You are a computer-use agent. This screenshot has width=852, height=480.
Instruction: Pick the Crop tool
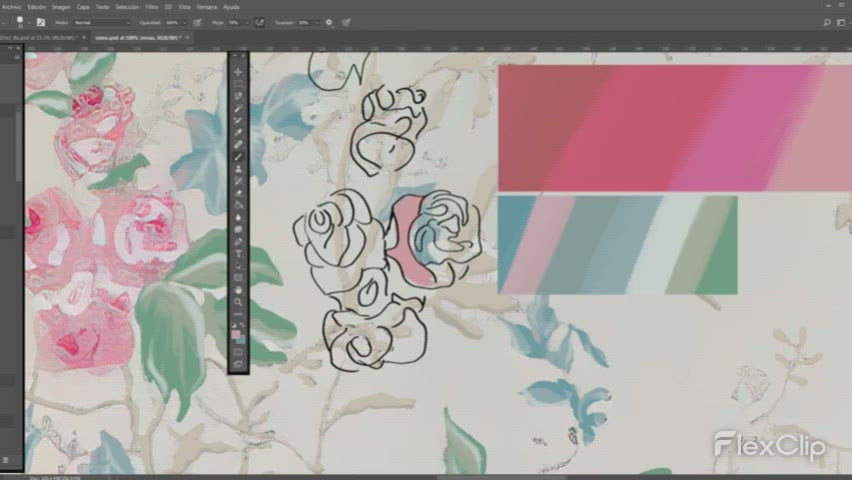pos(238,120)
